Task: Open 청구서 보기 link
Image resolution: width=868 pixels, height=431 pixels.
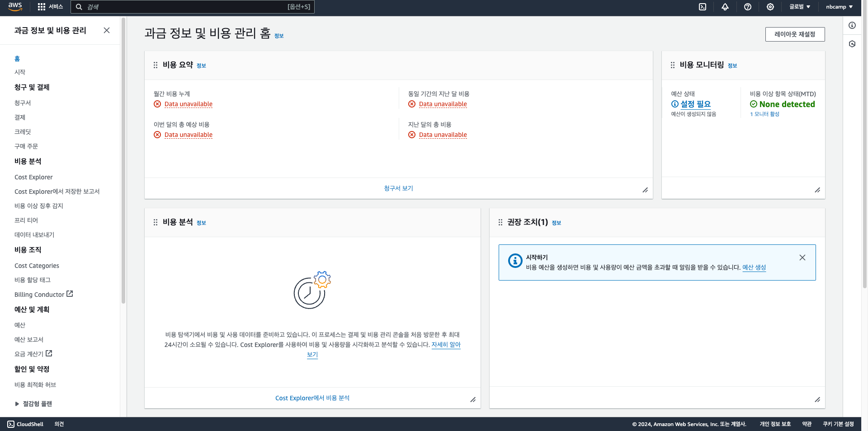Action: tap(398, 188)
